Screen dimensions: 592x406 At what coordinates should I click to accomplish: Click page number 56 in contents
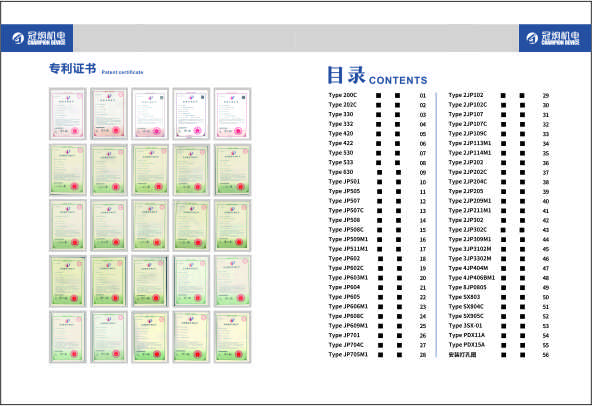click(546, 355)
